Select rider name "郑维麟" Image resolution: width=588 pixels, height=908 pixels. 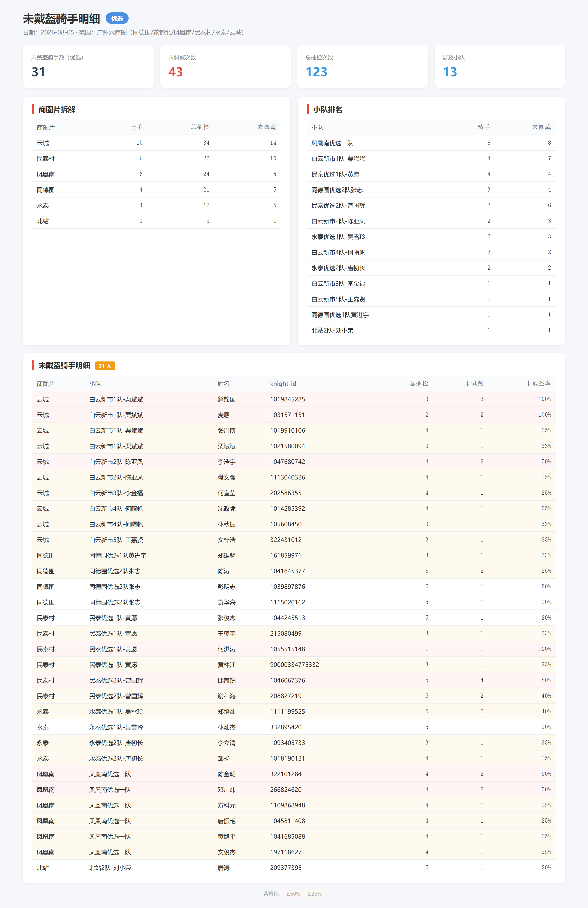pos(227,556)
